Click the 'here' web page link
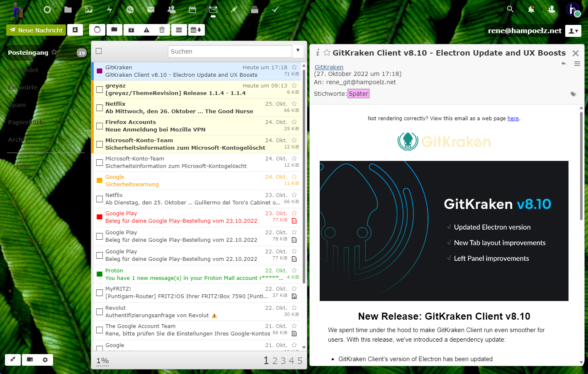This screenshot has height=374, width=588. point(513,119)
